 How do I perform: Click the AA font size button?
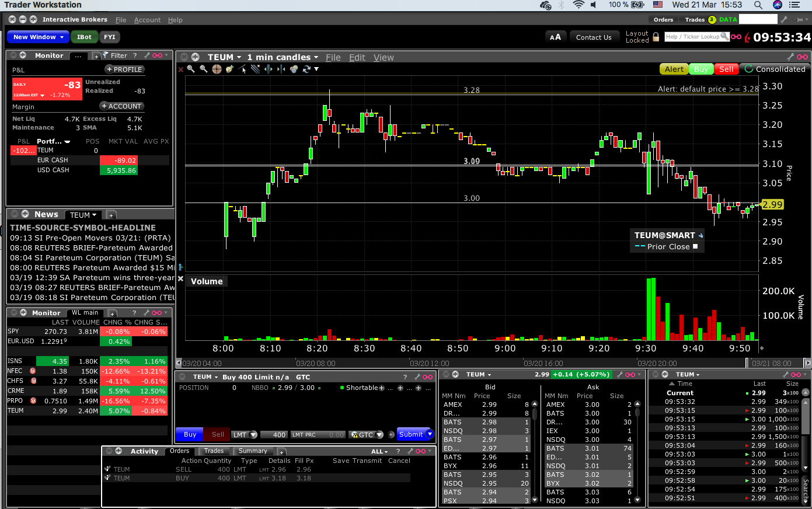click(555, 37)
